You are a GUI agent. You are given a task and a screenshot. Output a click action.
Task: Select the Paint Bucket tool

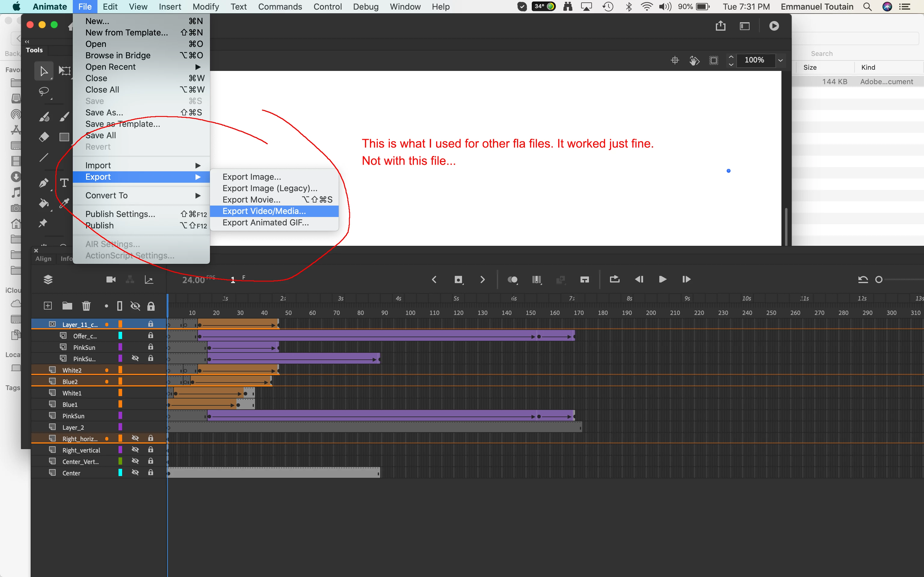[44, 203]
